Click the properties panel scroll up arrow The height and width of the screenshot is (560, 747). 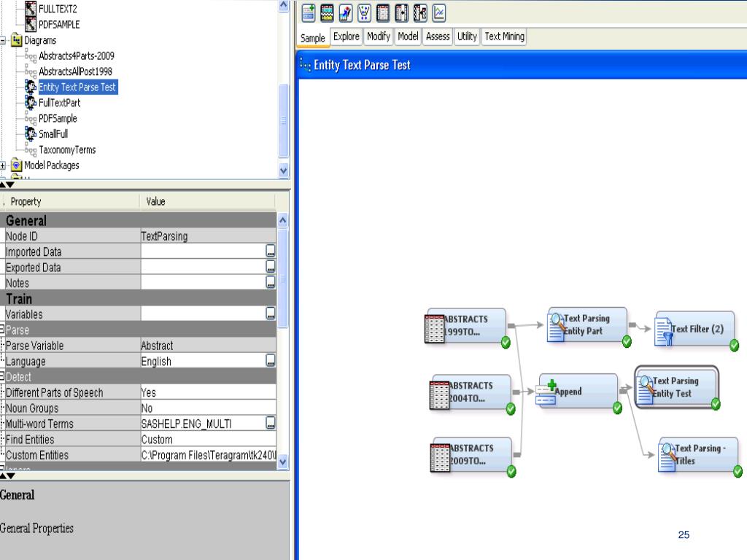pos(282,220)
